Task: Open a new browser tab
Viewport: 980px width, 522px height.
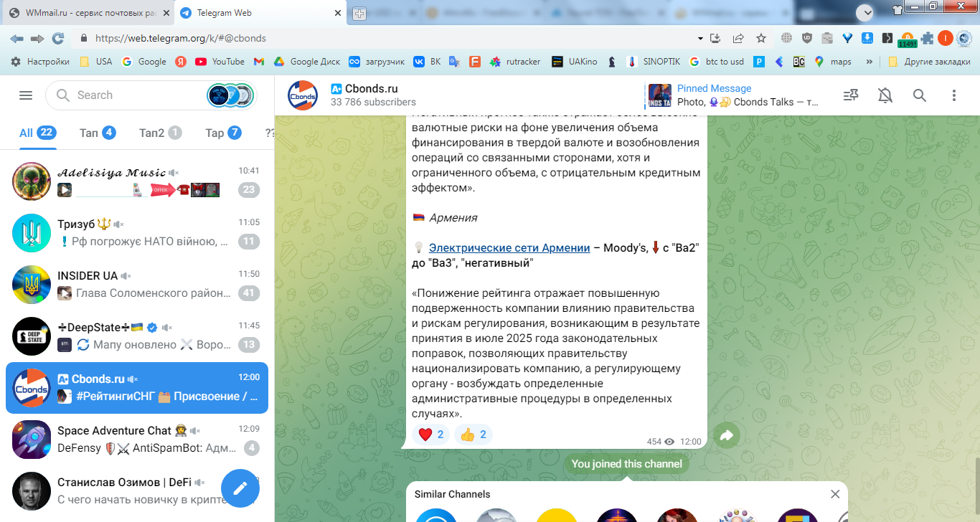Action: [x=359, y=14]
